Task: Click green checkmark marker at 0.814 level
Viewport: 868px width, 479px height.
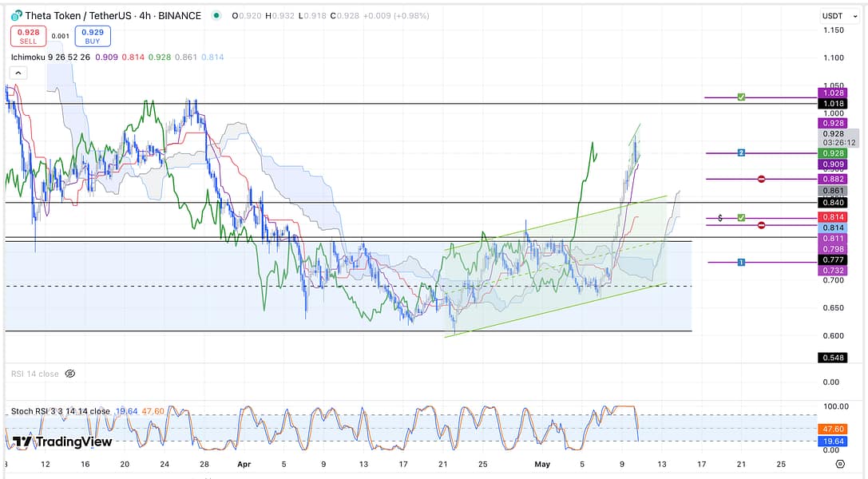Action: (741, 217)
